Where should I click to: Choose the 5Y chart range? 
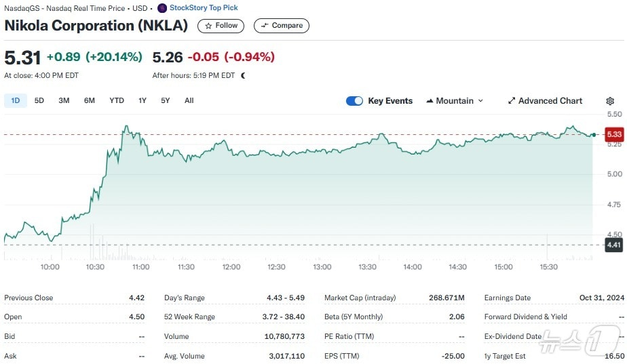pyautogui.click(x=166, y=100)
